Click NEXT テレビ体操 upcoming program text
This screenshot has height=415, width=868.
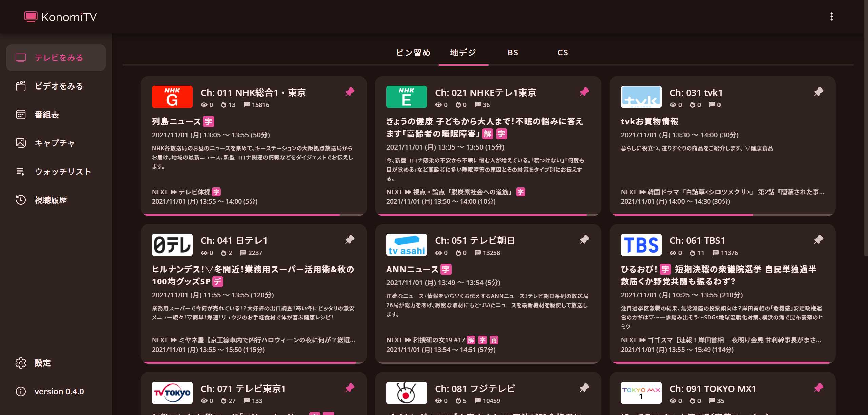pos(186,192)
